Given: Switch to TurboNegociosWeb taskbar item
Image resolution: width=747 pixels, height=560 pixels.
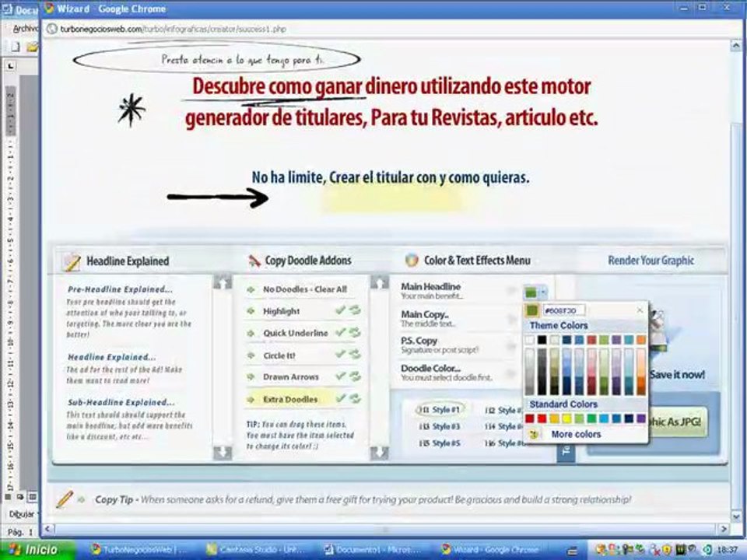Looking at the screenshot, I should point(141,550).
